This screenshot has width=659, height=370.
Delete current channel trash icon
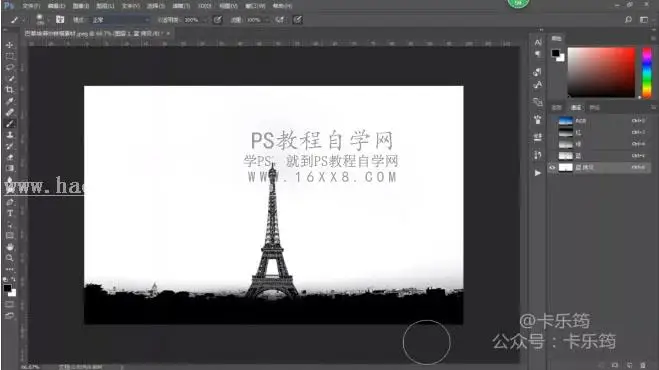tap(643, 365)
